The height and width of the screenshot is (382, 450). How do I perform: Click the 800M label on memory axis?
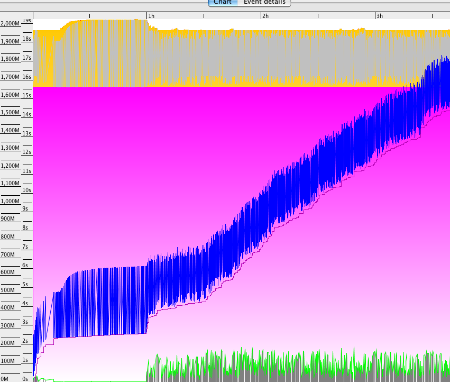click(8, 236)
